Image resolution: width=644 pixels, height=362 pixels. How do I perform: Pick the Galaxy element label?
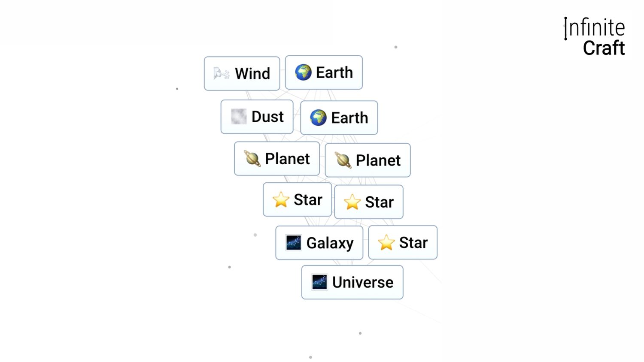[330, 243]
